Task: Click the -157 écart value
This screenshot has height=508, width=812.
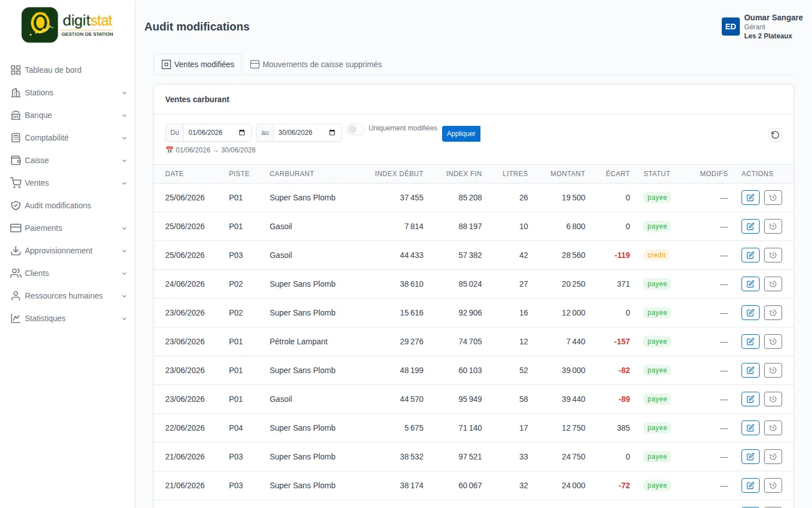Action: coord(622,341)
